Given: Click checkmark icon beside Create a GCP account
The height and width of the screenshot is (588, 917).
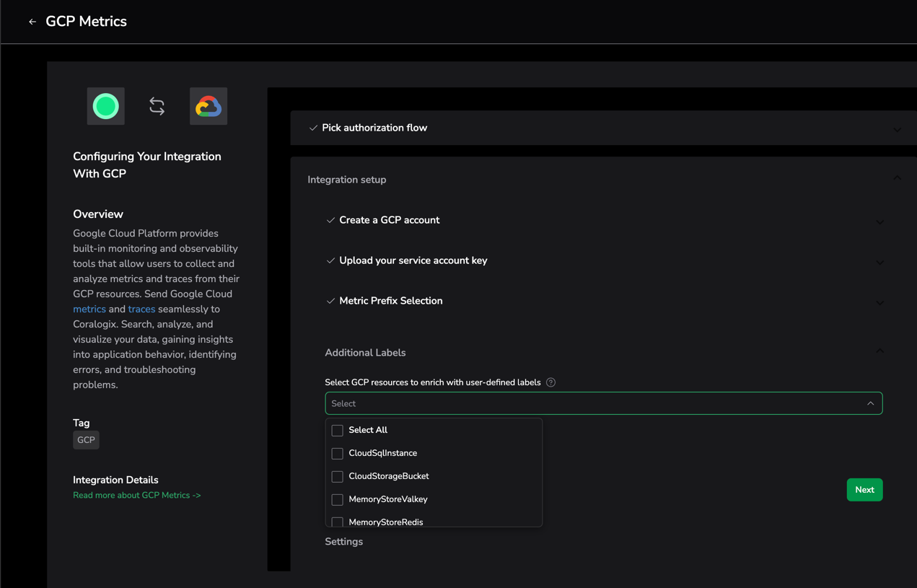Looking at the screenshot, I should tap(330, 220).
